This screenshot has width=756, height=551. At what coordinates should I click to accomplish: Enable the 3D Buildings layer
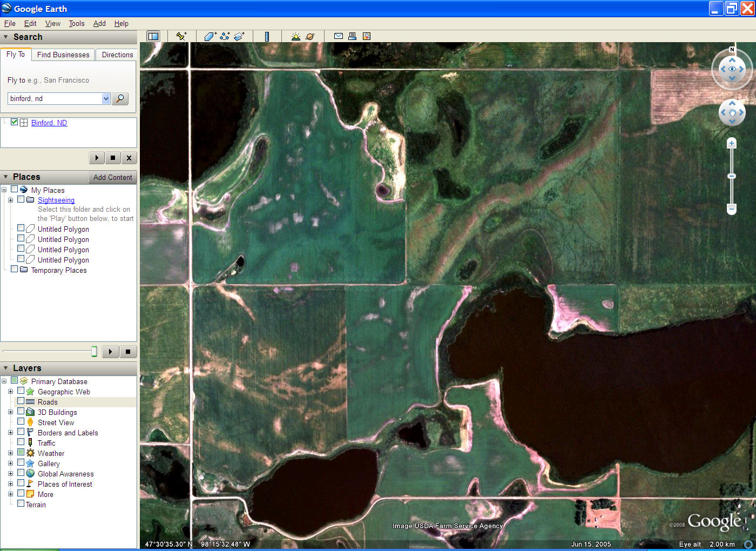tap(21, 411)
